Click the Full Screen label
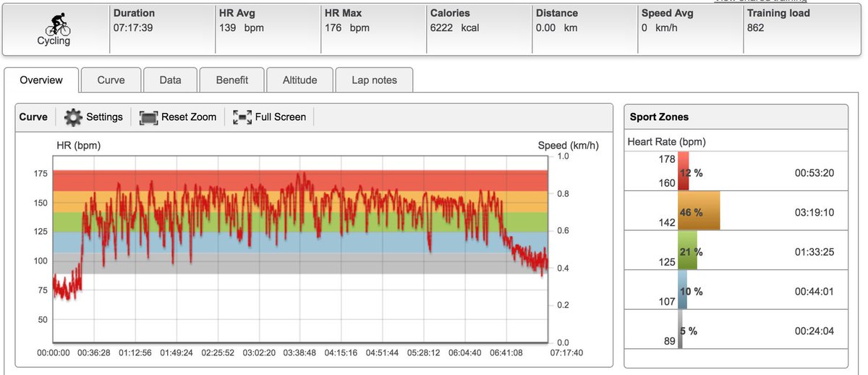This screenshot has width=868, height=375. 281,117
